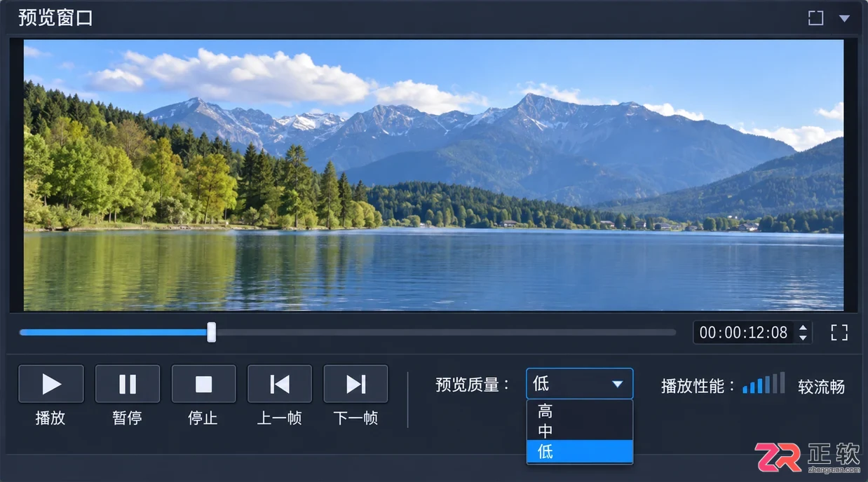
Task: Click the timecode field 00:00:12:08
Action: pos(744,333)
